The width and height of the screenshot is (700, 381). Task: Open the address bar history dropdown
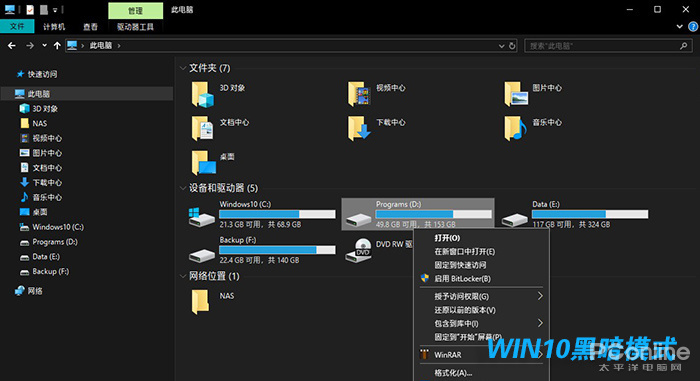tap(501, 46)
